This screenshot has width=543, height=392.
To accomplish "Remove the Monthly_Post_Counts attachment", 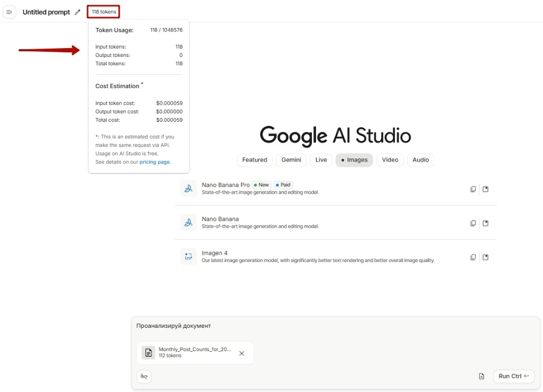I will (x=242, y=353).
